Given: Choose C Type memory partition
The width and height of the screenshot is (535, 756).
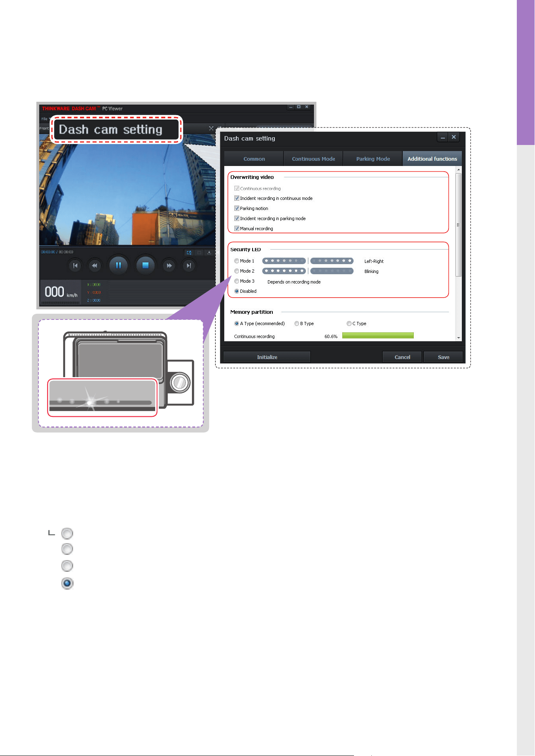Looking at the screenshot, I should pyautogui.click(x=349, y=323).
